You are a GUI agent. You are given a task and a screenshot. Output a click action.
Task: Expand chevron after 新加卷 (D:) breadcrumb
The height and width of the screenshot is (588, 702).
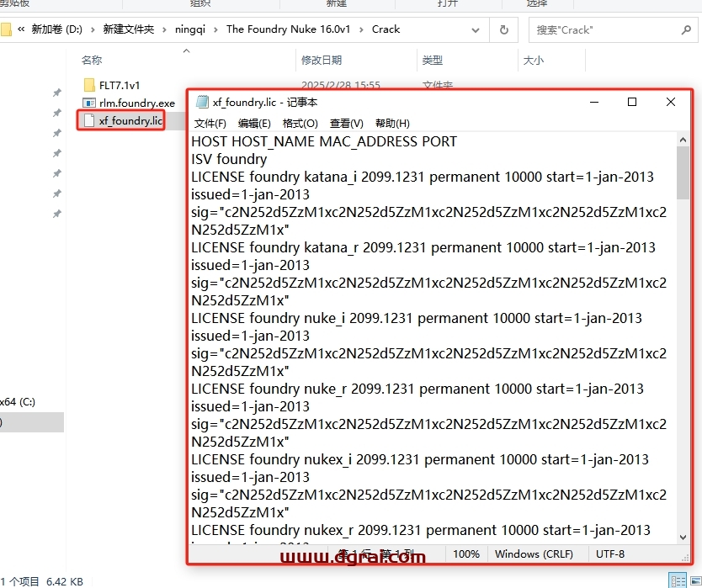pos(93,29)
